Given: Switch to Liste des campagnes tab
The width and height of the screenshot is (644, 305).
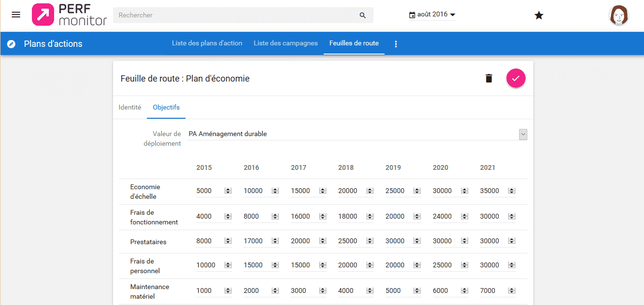Looking at the screenshot, I should [x=286, y=43].
